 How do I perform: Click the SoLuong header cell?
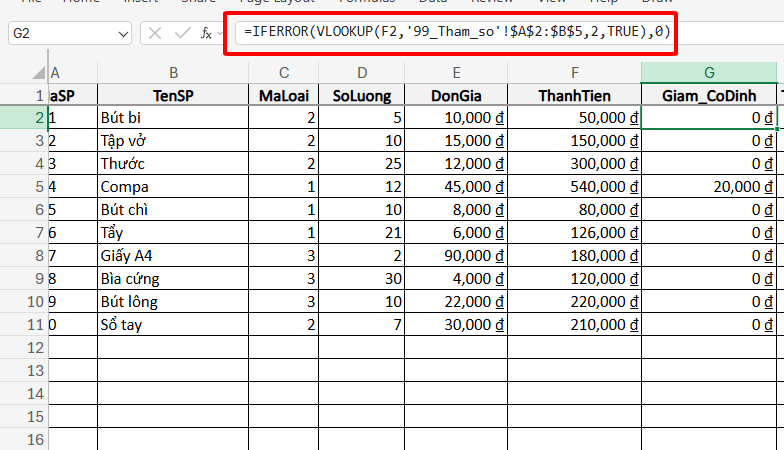[362, 95]
